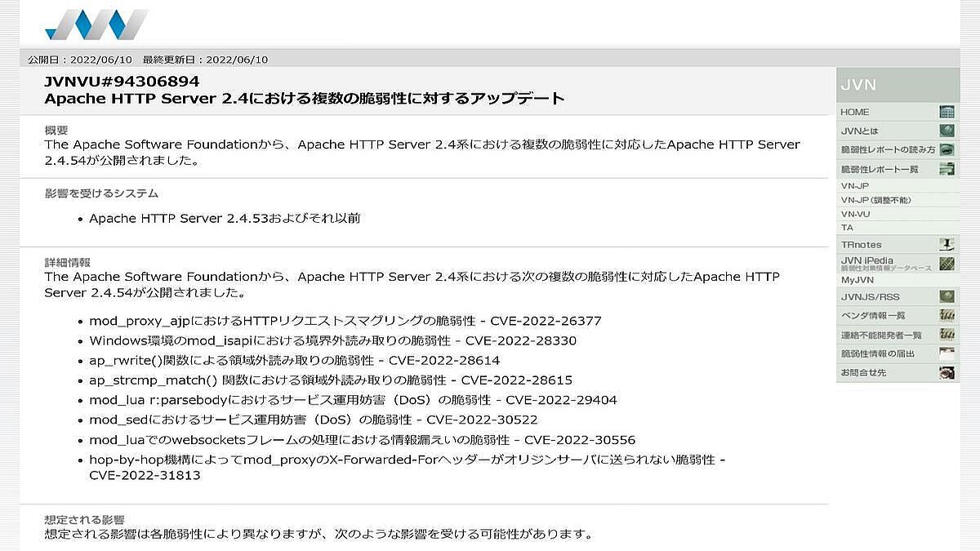Open 脆弱性レポート一覧 using its list icon
This screenshot has width=980, height=551.
[946, 169]
